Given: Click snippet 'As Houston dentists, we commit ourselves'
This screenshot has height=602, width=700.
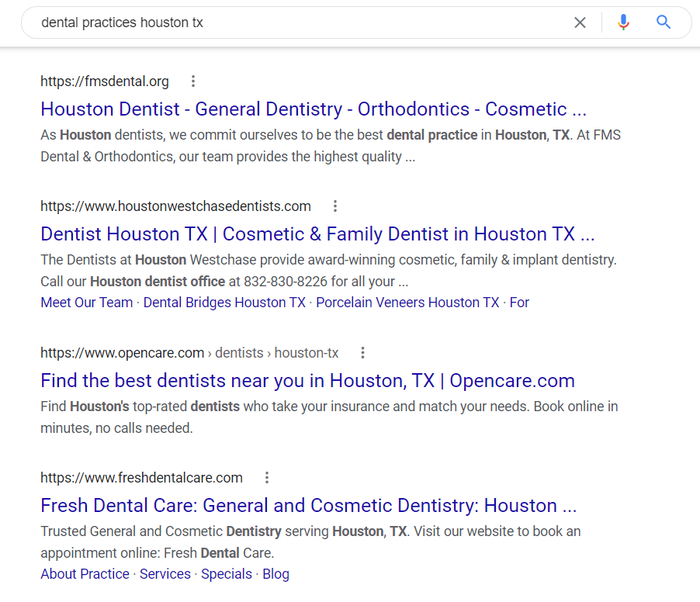Looking at the screenshot, I should pyautogui.click(x=331, y=146).
